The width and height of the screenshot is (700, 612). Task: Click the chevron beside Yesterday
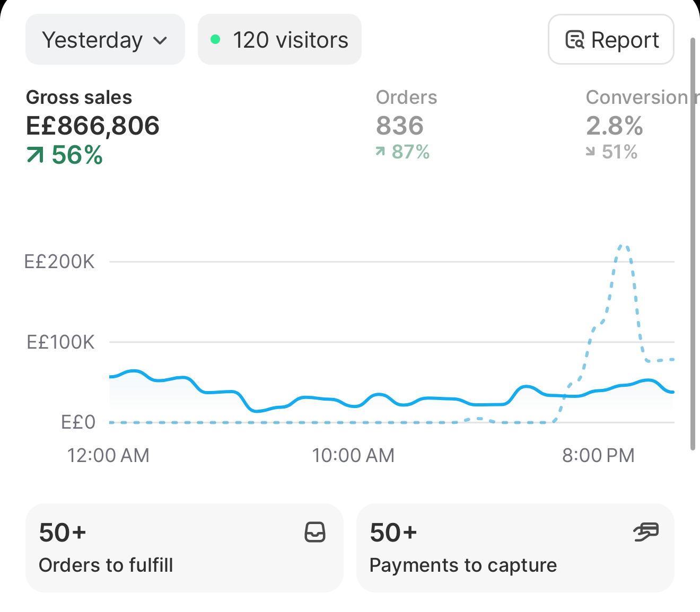pyautogui.click(x=160, y=41)
